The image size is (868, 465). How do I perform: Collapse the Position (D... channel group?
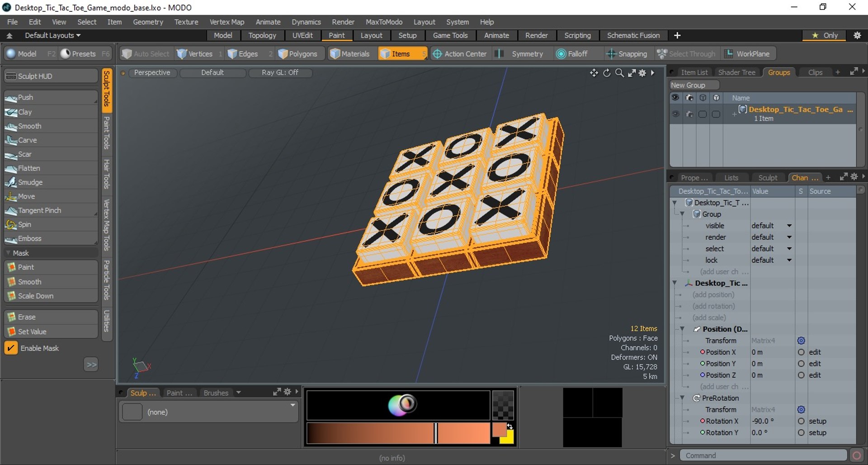(682, 329)
